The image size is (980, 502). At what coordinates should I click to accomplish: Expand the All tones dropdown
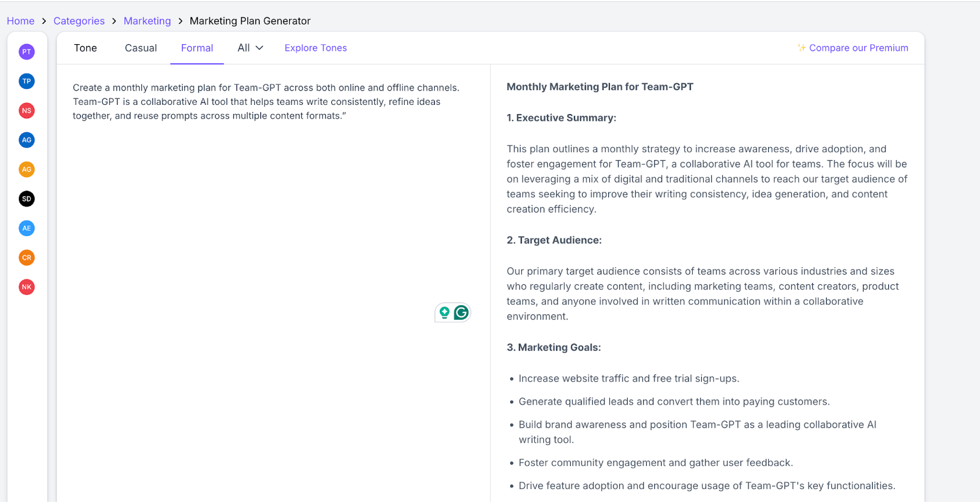[x=251, y=48]
